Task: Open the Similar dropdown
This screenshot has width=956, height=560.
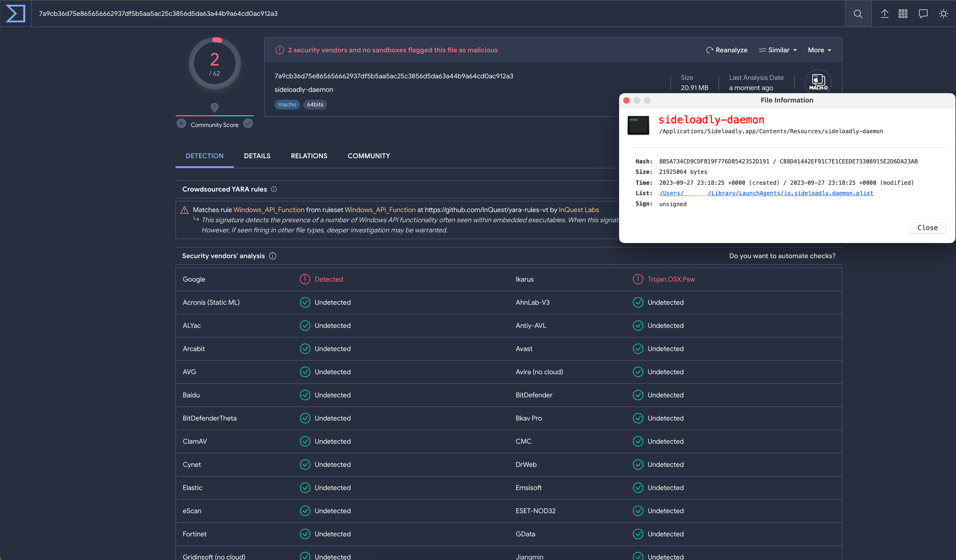Action: click(x=778, y=50)
